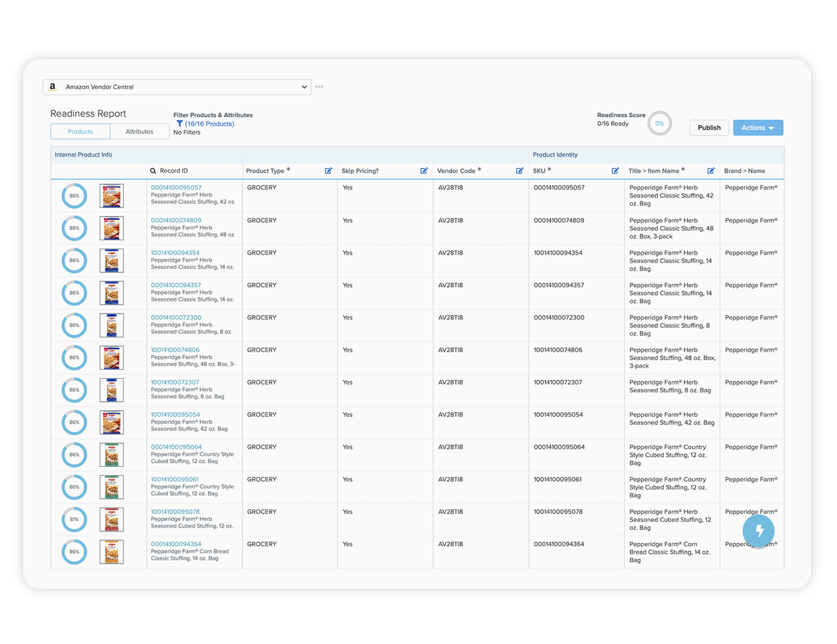Click the 0/16 Ready status text
The height and width of the screenshot is (644, 837).
click(613, 124)
